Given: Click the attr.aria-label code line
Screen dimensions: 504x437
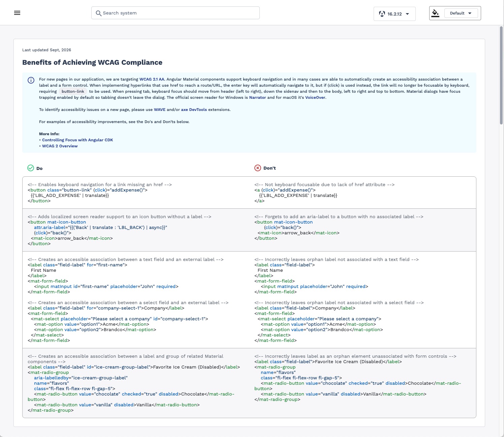Looking at the screenshot, I should [x=100, y=227].
